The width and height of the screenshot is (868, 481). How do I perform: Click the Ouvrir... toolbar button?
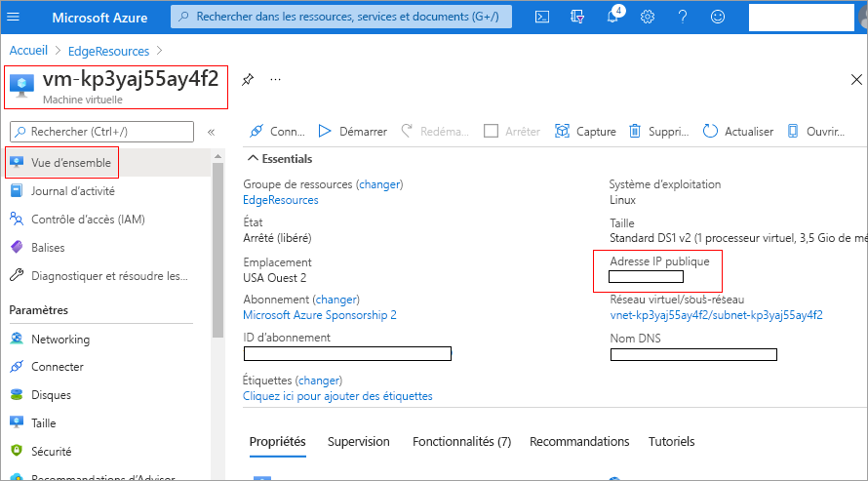tap(816, 132)
